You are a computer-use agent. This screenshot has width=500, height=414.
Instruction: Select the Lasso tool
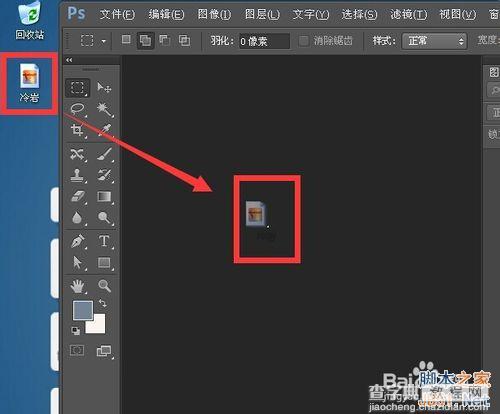coord(77,109)
